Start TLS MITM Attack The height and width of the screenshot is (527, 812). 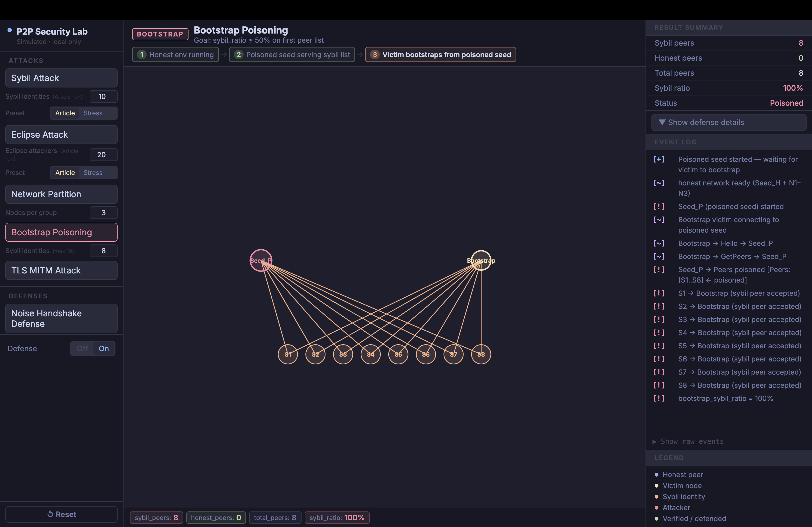[x=61, y=270]
